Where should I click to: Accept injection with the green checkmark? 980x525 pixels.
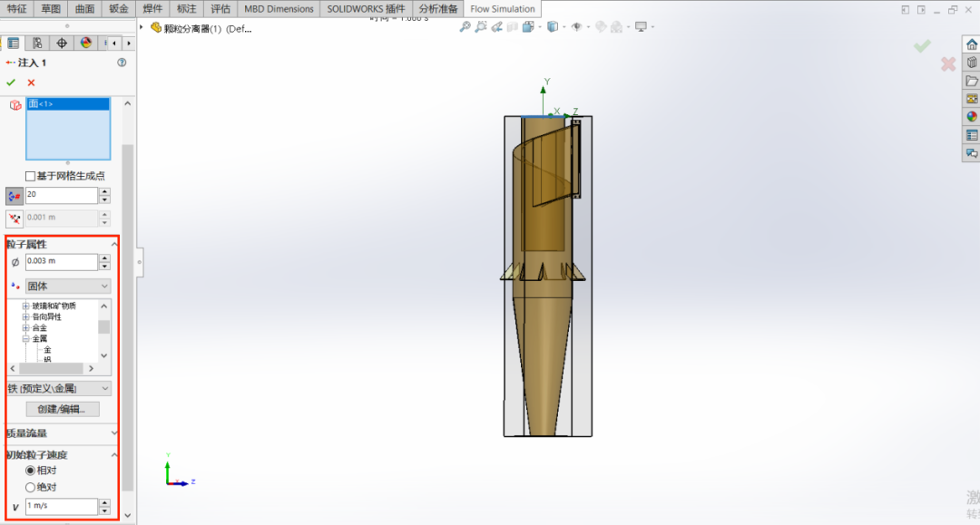click(x=11, y=83)
